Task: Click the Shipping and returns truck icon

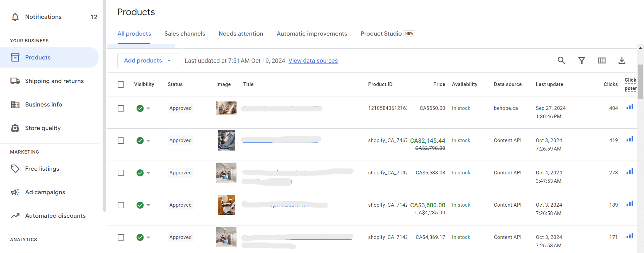Action: [15, 81]
